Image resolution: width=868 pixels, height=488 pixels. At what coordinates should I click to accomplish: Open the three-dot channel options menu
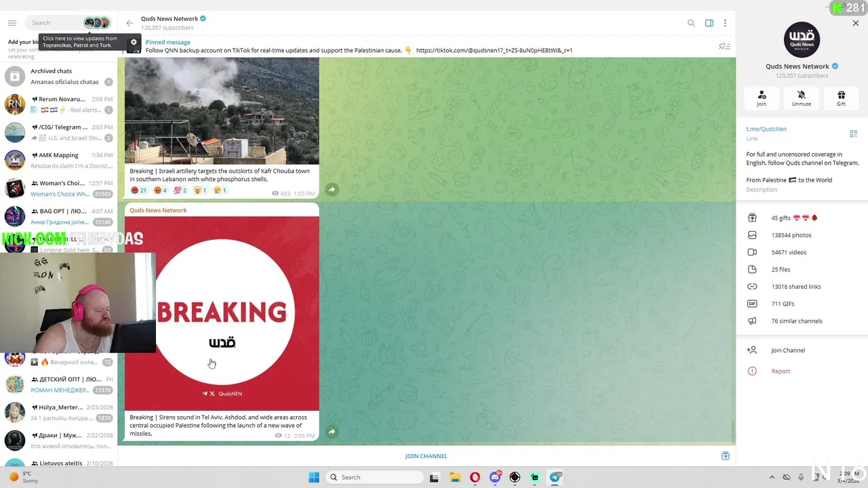click(x=725, y=23)
